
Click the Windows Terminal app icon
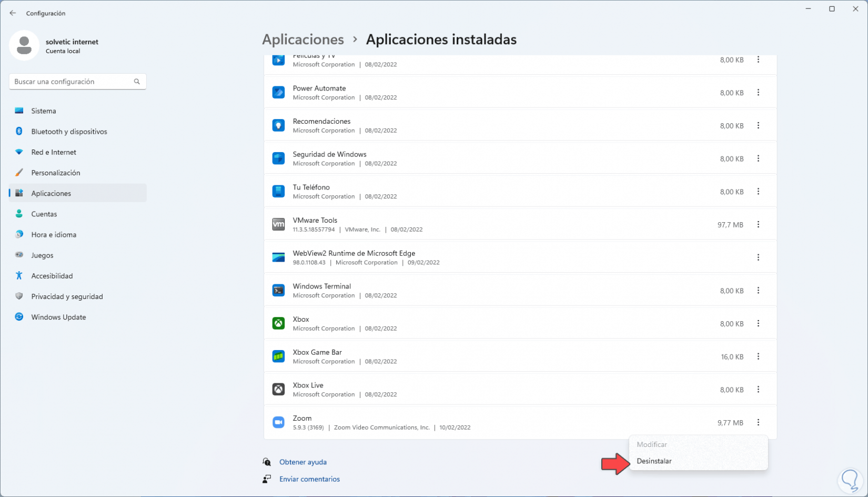point(278,291)
